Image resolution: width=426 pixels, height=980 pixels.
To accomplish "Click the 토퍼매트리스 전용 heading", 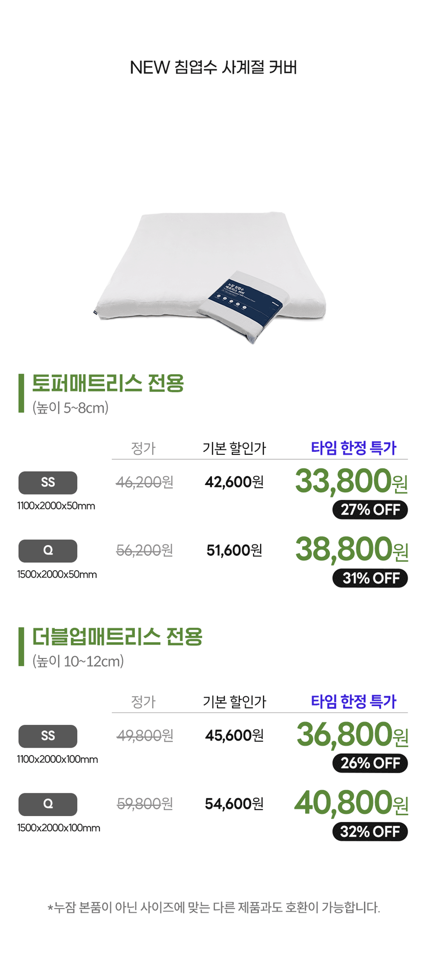I will pos(108,383).
